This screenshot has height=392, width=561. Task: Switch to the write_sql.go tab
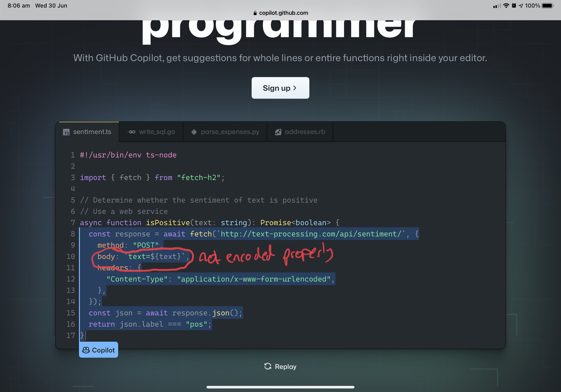tap(150, 132)
